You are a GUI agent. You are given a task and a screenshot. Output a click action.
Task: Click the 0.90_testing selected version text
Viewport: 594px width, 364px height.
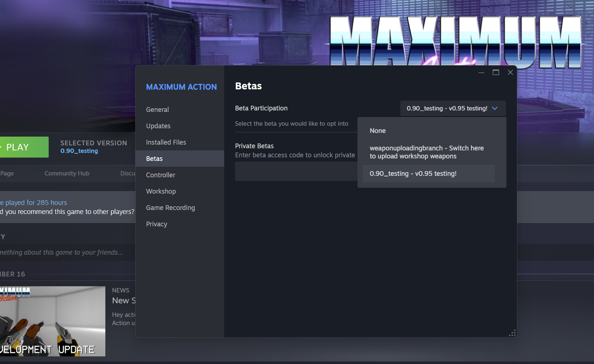79,151
